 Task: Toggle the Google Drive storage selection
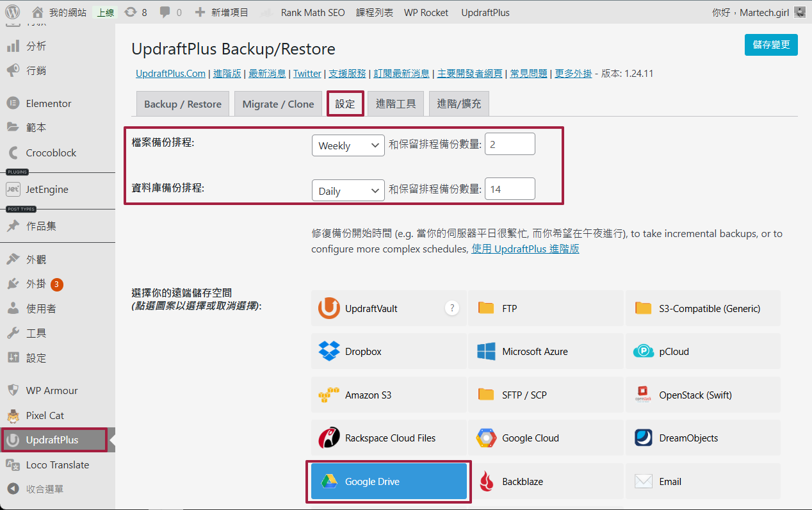pos(389,482)
